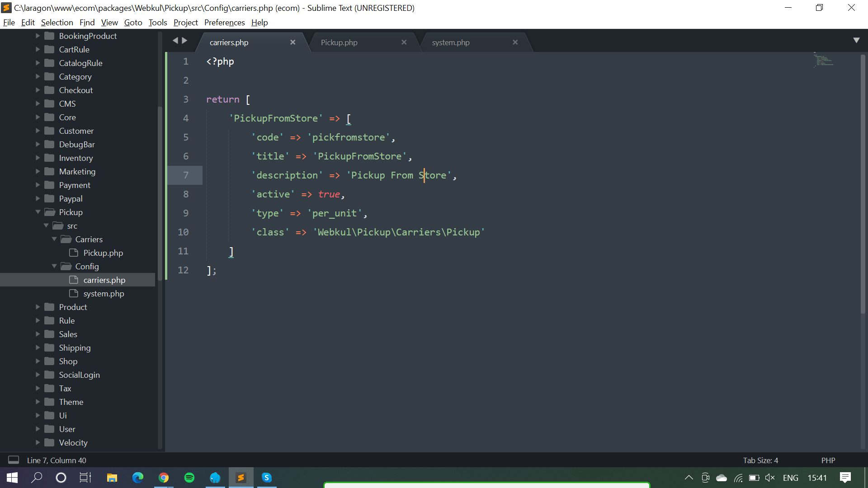Open the muted volume icon
The image size is (868, 488).
[x=770, y=478]
